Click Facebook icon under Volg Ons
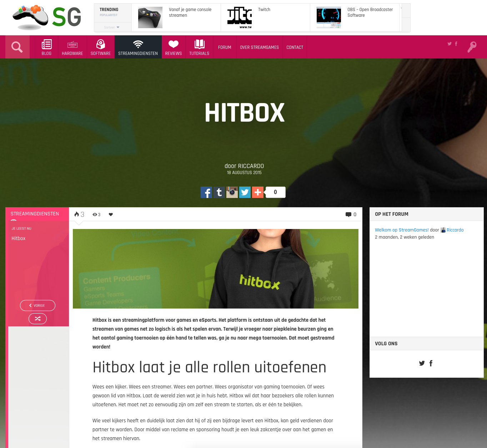The width and height of the screenshot is (487, 448). pyautogui.click(x=431, y=363)
